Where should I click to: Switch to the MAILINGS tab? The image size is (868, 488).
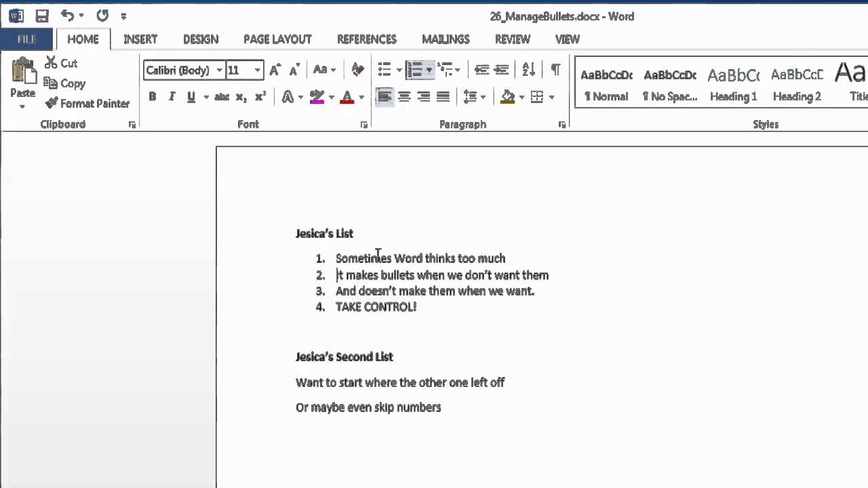(x=446, y=39)
